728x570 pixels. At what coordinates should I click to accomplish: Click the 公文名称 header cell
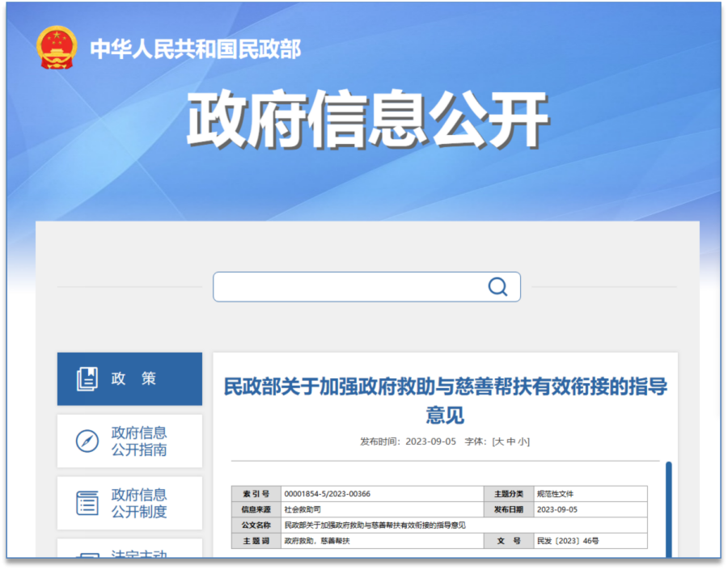tap(256, 526)
